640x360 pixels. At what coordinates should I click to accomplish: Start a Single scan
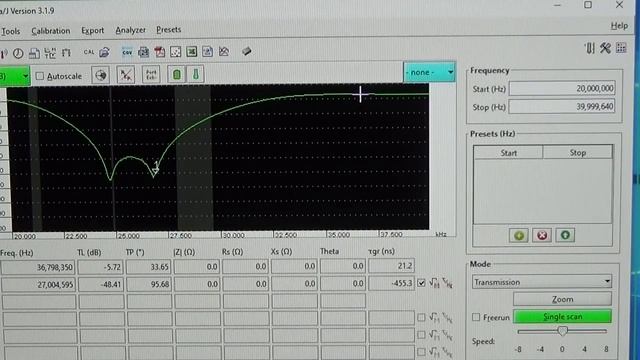click(x=562, y=317)
